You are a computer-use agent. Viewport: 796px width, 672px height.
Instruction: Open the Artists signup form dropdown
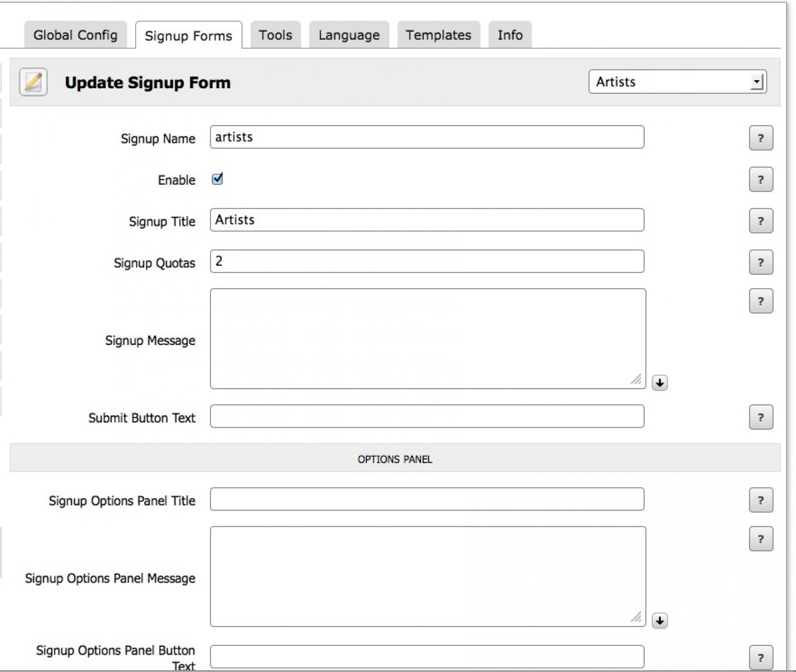point(677,81)
